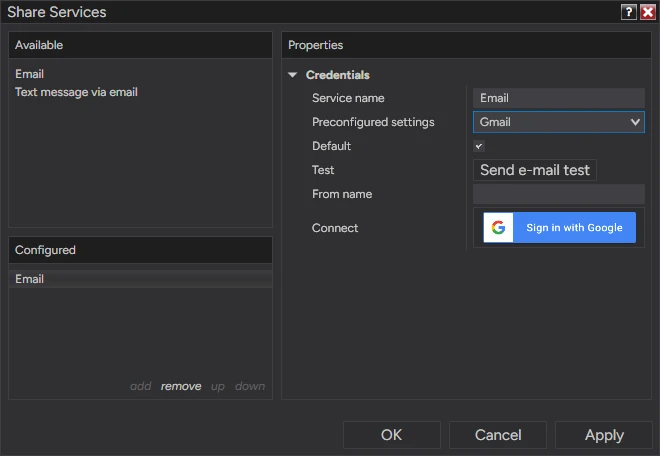The image size is (660, 456).
Task: Open the Preconfigured settings Gmail dropdown
Action: [x=559, y=122]
